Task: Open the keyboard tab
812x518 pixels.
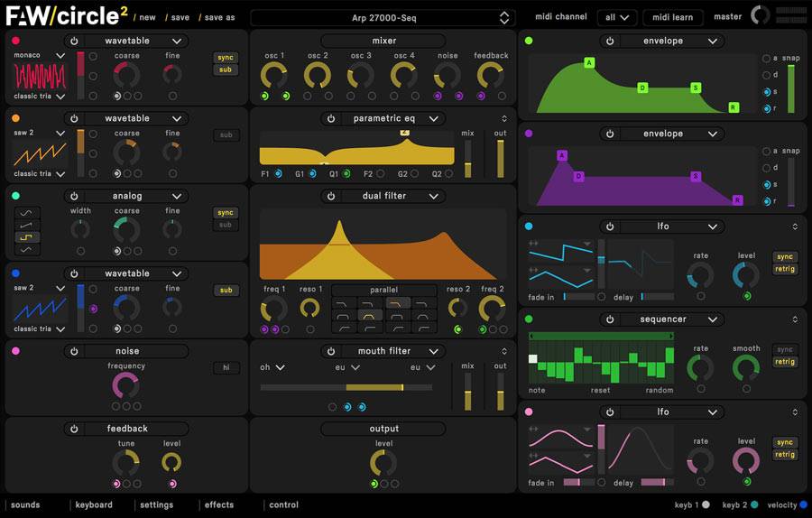Action: pyautogui.click(x=94, y=505)
